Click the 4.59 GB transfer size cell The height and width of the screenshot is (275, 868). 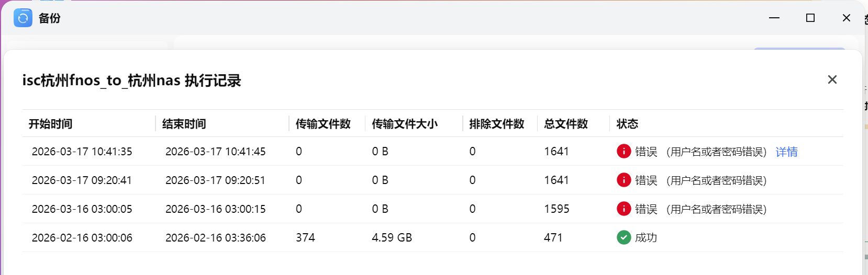point(392,238)
